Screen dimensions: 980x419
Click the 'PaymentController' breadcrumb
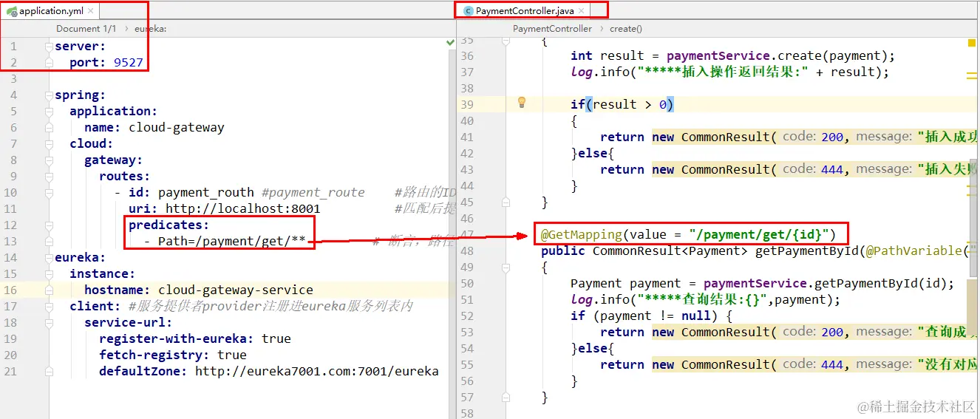coord(552,29)
